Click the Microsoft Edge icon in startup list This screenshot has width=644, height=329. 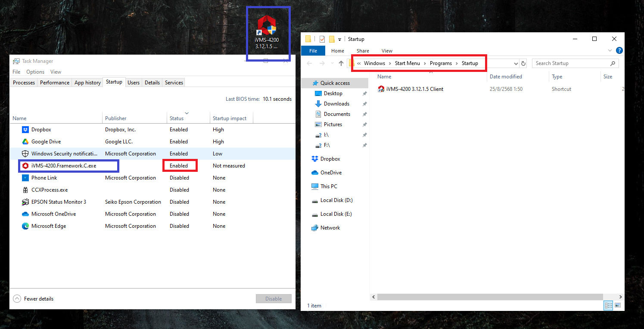[x=25, y=226]
